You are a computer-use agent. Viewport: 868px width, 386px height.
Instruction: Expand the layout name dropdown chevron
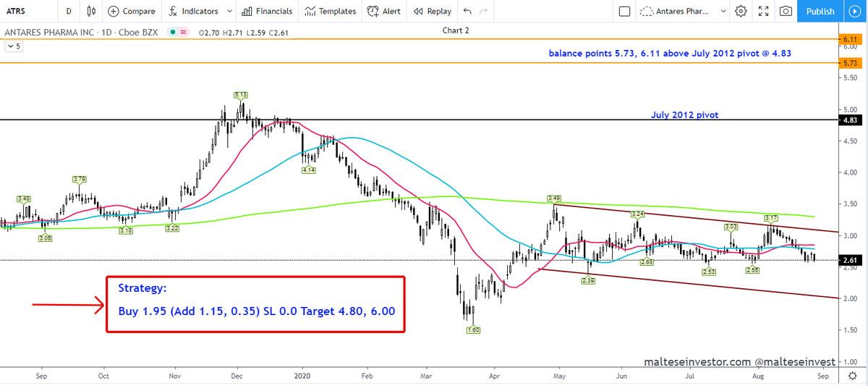click(x=723, y=11)
